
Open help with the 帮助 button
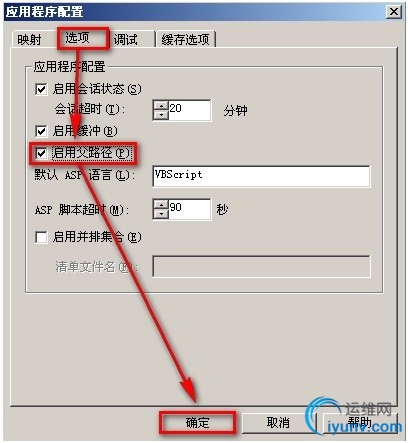pyautogui.click(x=360, y=423)
